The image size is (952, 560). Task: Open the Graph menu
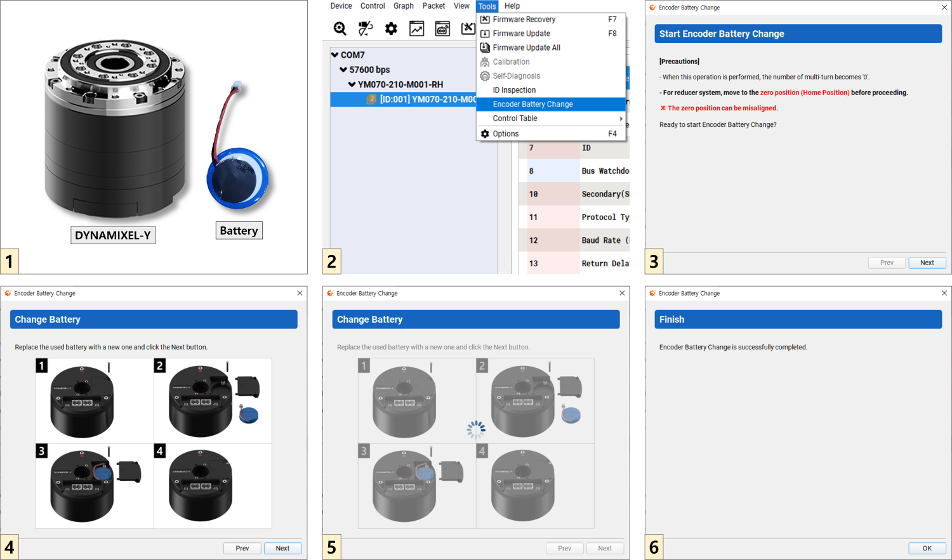click(404, 6)
